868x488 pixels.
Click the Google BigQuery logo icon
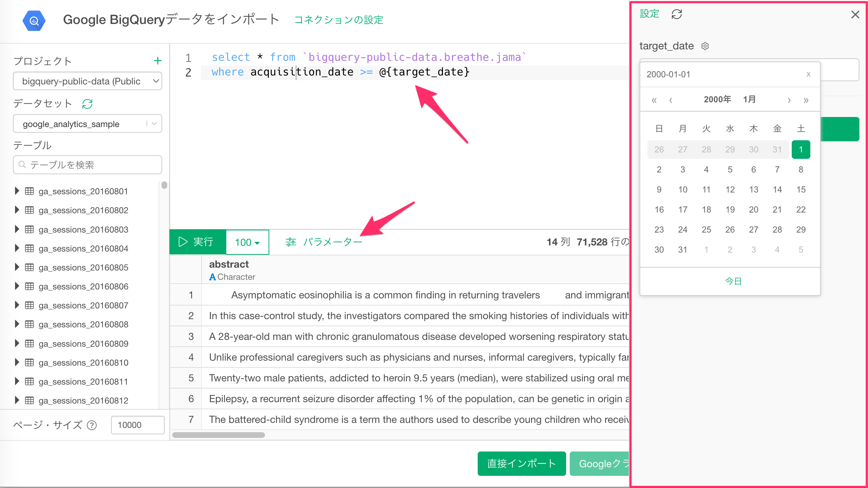coord(34,21)
